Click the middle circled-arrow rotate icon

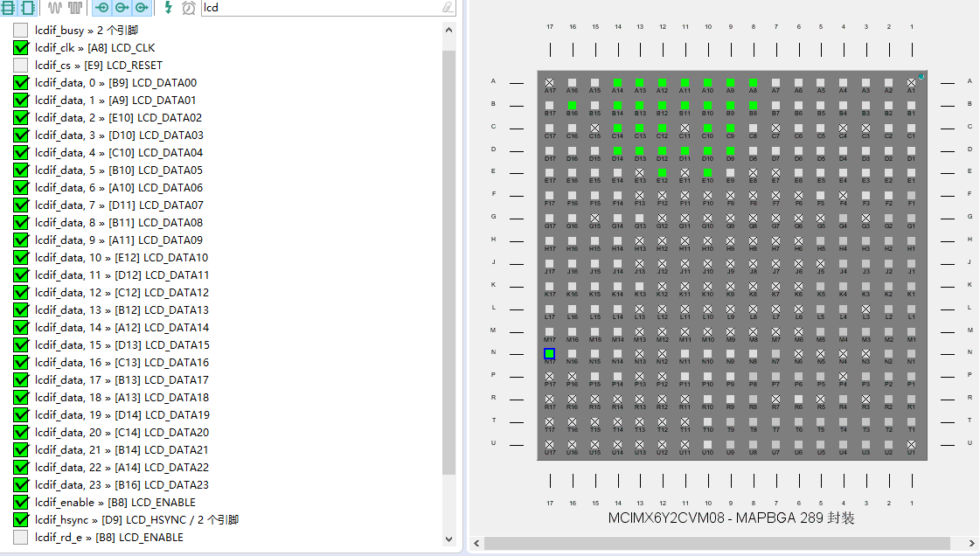point(122,8)
